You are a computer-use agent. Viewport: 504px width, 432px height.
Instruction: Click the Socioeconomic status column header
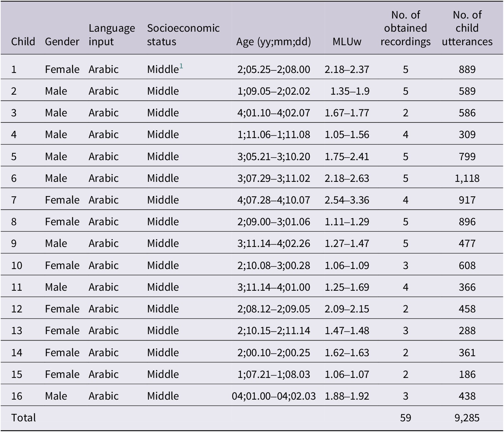(x=183, y=35)
